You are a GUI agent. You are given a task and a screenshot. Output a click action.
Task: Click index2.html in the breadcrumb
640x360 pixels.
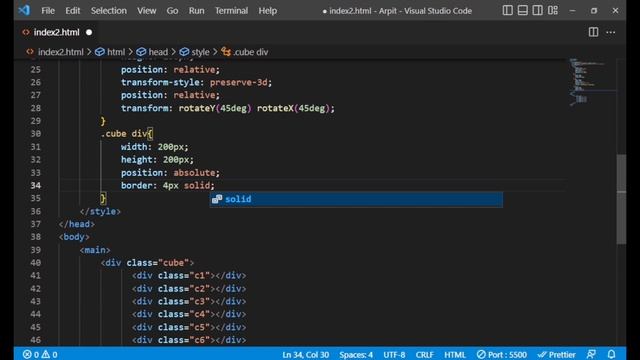[x=60, y=52]
